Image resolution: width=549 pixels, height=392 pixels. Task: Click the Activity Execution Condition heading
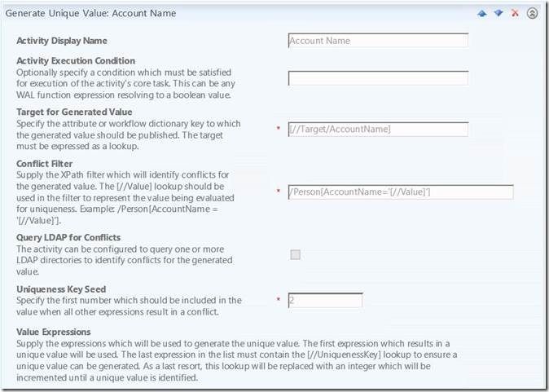[76, 61]
